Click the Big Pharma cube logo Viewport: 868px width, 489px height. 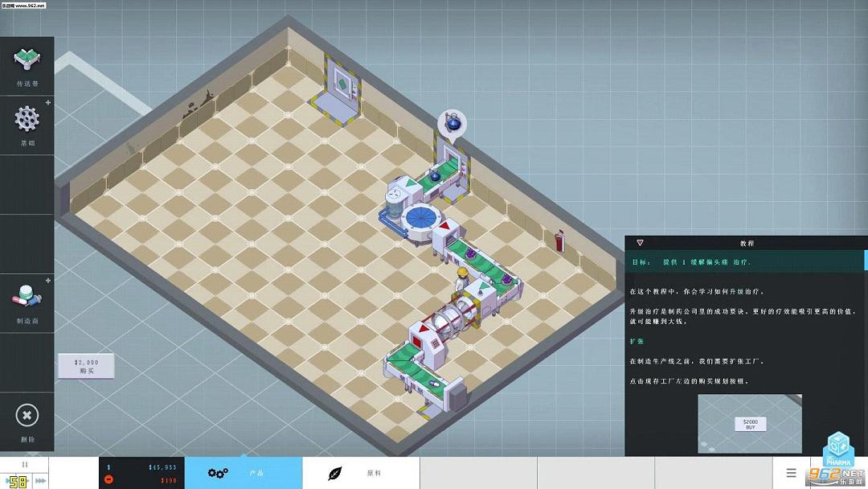838,447
